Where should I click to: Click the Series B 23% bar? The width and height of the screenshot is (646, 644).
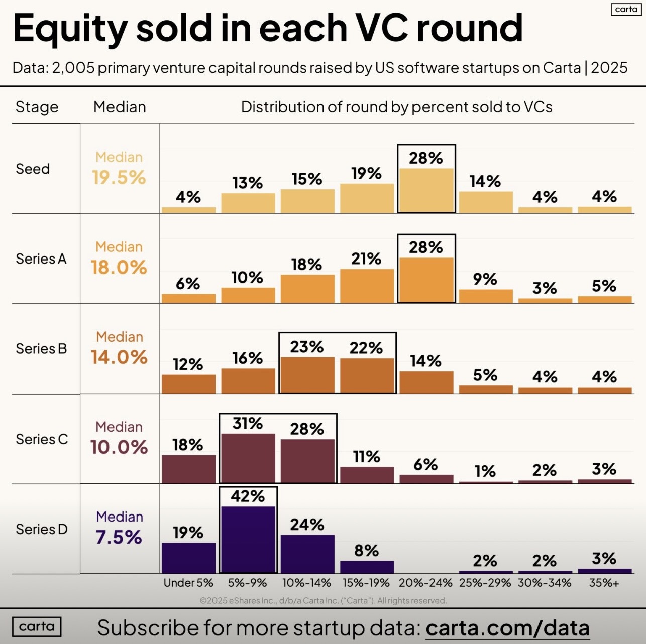[x=307, y=374]
